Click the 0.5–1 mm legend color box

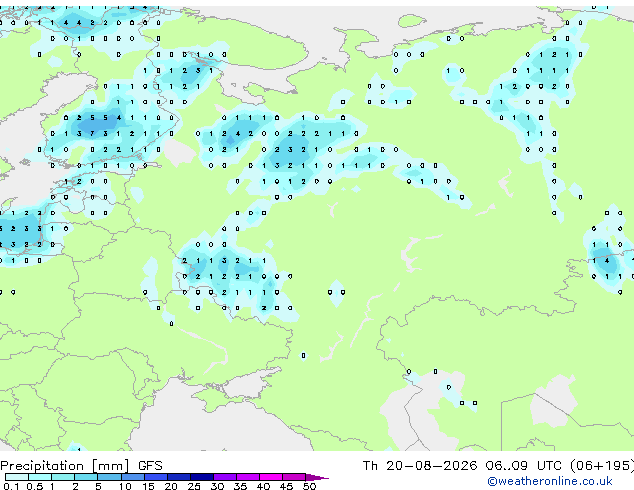click(40, 477)
